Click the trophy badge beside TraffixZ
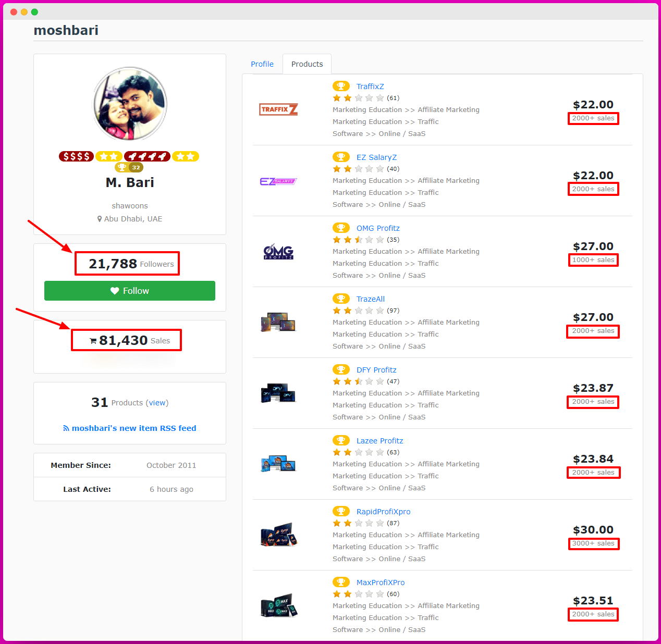Screen dimensions: 661x644 tap(341, 86)
